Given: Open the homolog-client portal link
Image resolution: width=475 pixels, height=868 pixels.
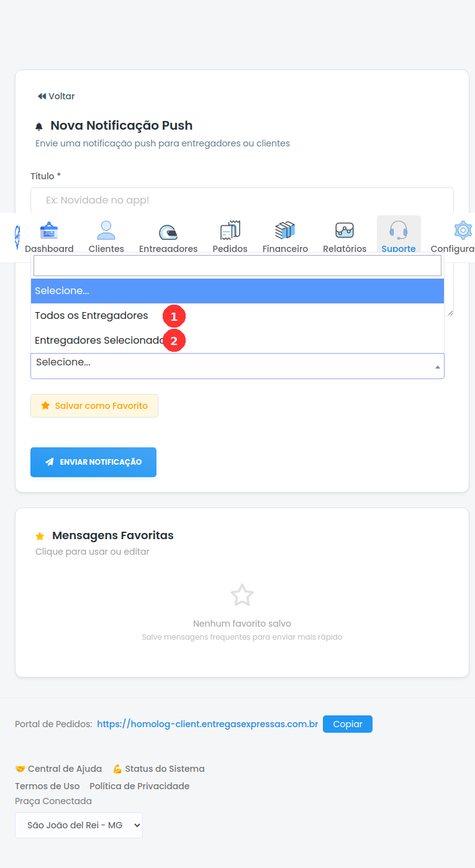Looking at the screenshot, I should click(x=208, y=724).
